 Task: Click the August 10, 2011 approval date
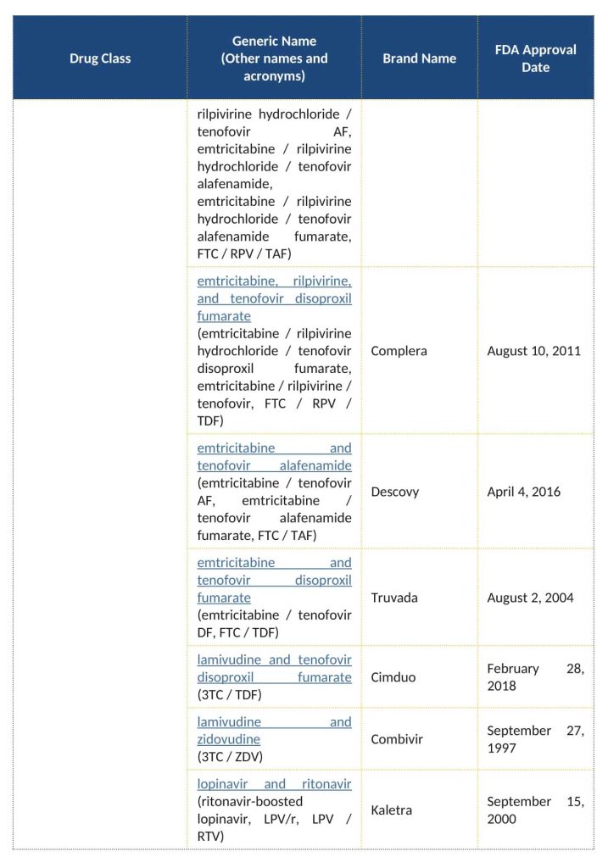[x=533, y=350]
